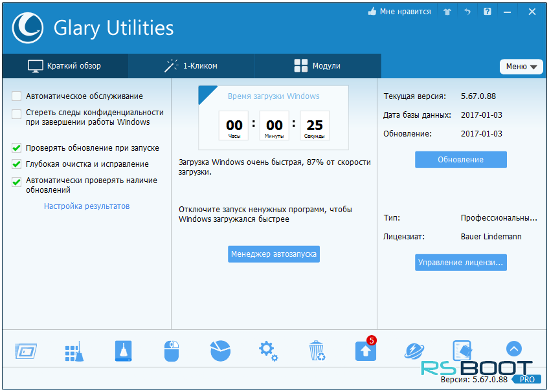Open the file eraser document icon
Viewport: 549px width, 392px height.
pyautogui.click(x=462, y=351)
